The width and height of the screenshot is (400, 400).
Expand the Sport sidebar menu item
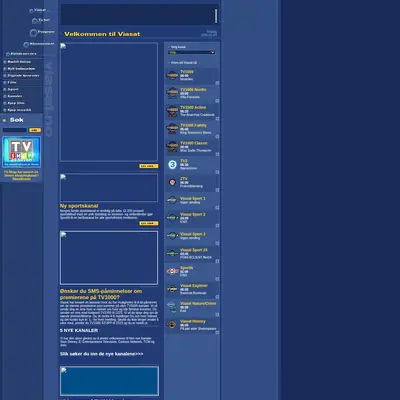pos(13,89)
